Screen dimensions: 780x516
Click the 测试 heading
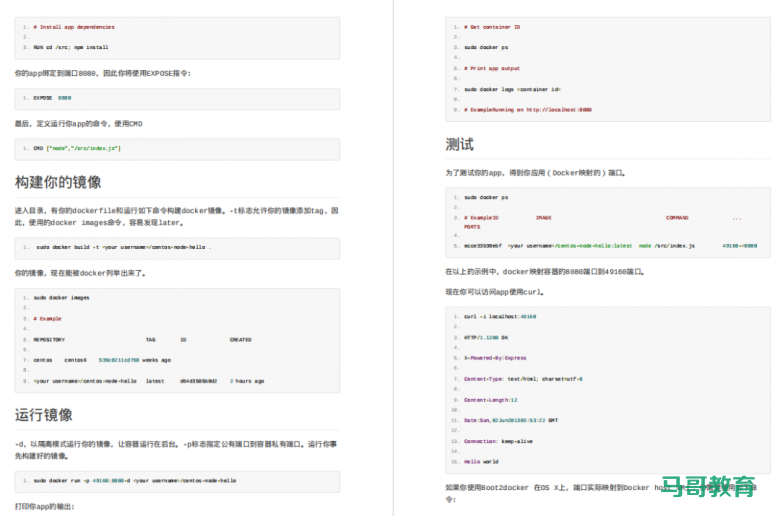pos(460,144)
